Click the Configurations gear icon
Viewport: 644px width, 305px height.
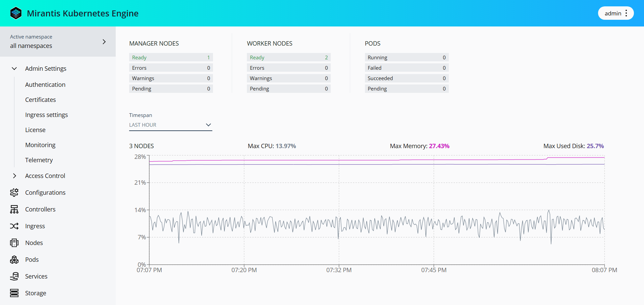[14, 192]
